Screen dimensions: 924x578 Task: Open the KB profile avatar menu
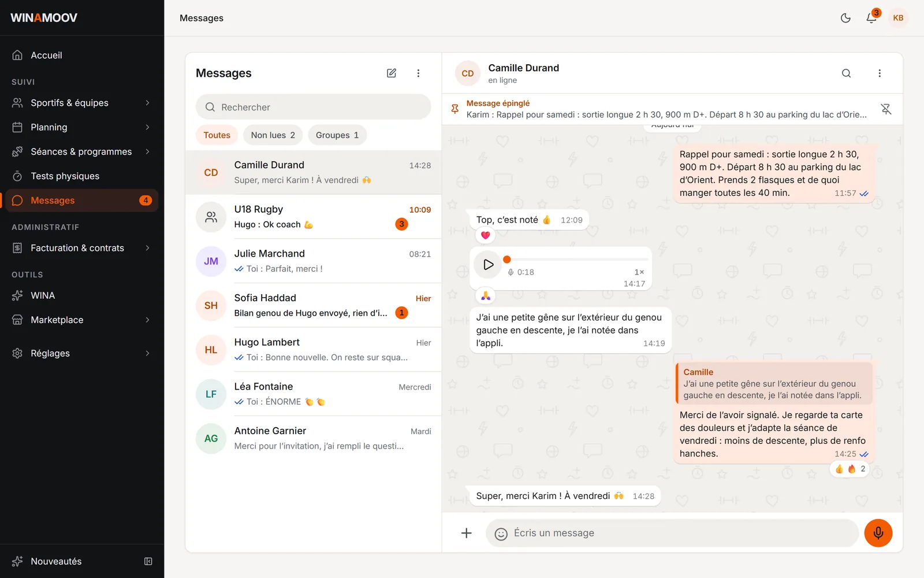click(898, 18)
